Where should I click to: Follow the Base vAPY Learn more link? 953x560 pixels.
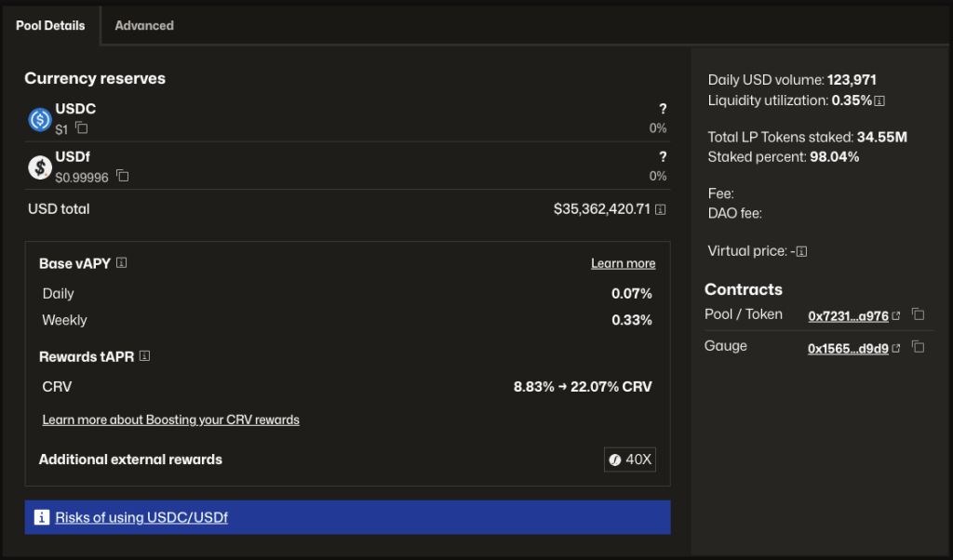pyautogui.click(x=623, y=264)
